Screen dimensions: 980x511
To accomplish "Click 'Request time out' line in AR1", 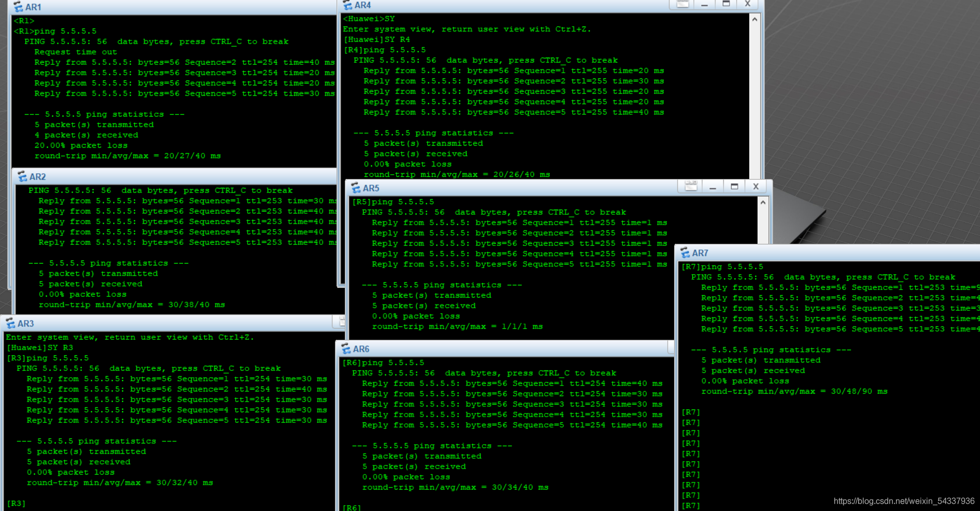I will click(76, 52).
